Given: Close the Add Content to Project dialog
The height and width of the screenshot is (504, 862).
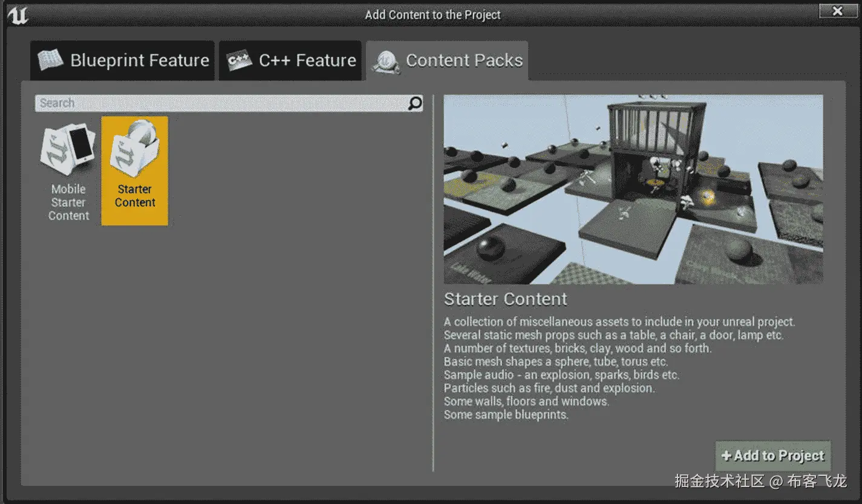Looking at the screenshot, I should pyautogui.click(x=837, y=10).
